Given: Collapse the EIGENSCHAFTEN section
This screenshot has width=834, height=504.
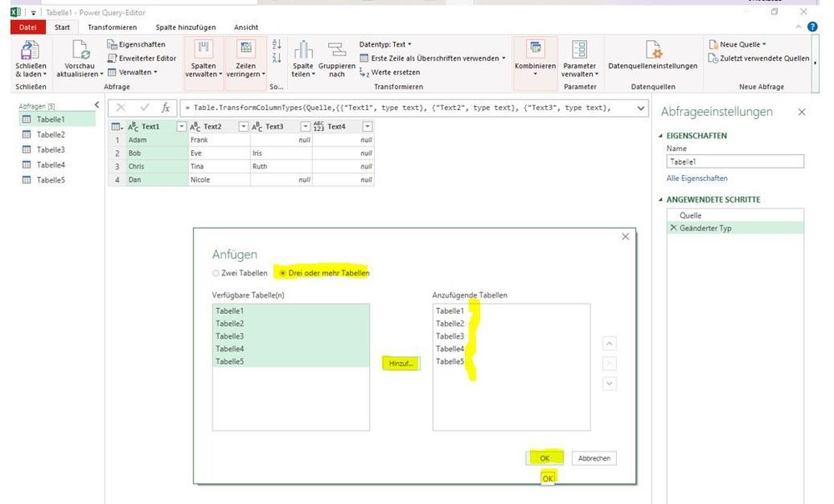Looking at the screenshot, I should click(x=661, y=135).
